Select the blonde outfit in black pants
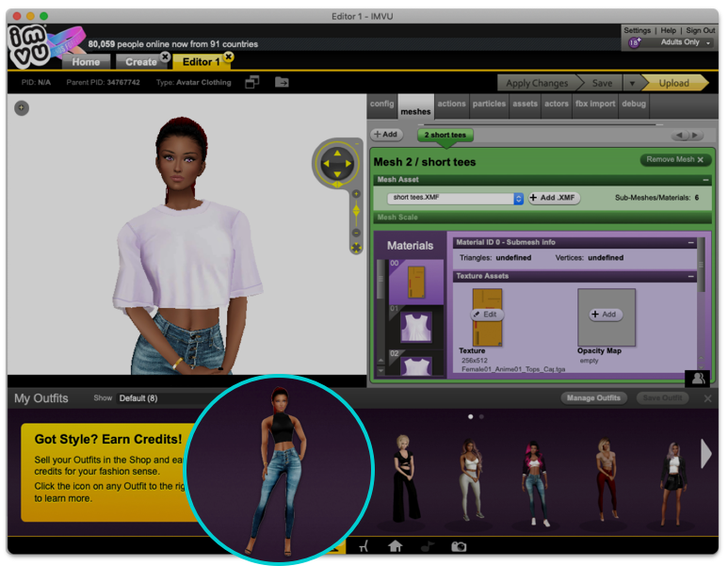This screenshot has height=566, width=728. tap(405, 479)
